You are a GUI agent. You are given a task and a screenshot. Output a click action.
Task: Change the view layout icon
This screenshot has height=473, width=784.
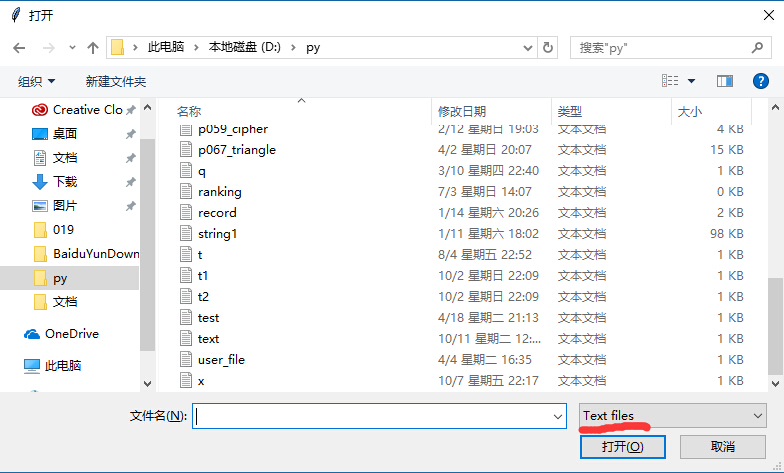point(670,80)
